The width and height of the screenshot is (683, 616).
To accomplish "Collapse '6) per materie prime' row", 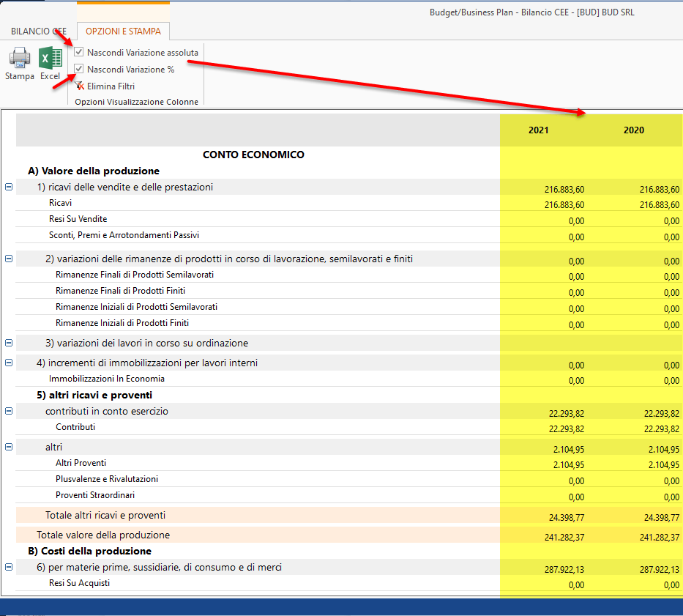I will (x=9, y=567).
